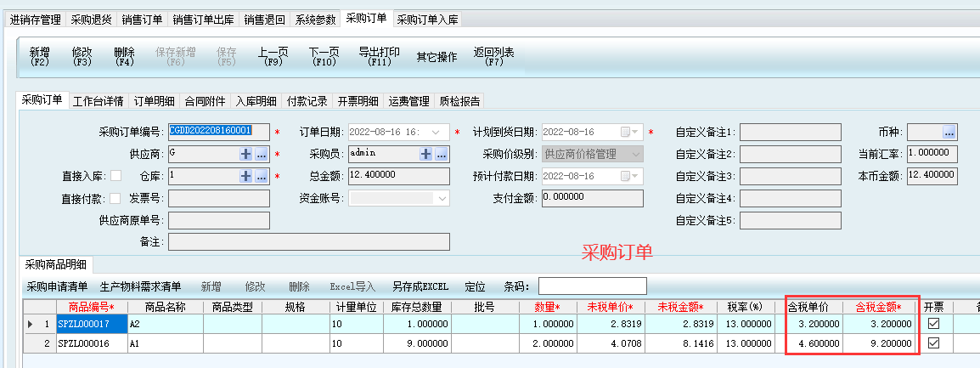Click the plus icon beside 仓库 field
The height and width of the screenshot is (368, 980).
[247, 176]
